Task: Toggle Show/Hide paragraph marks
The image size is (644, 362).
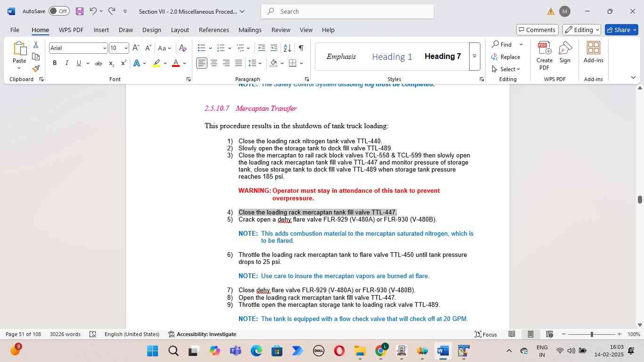Action: (x=301, y=48)
